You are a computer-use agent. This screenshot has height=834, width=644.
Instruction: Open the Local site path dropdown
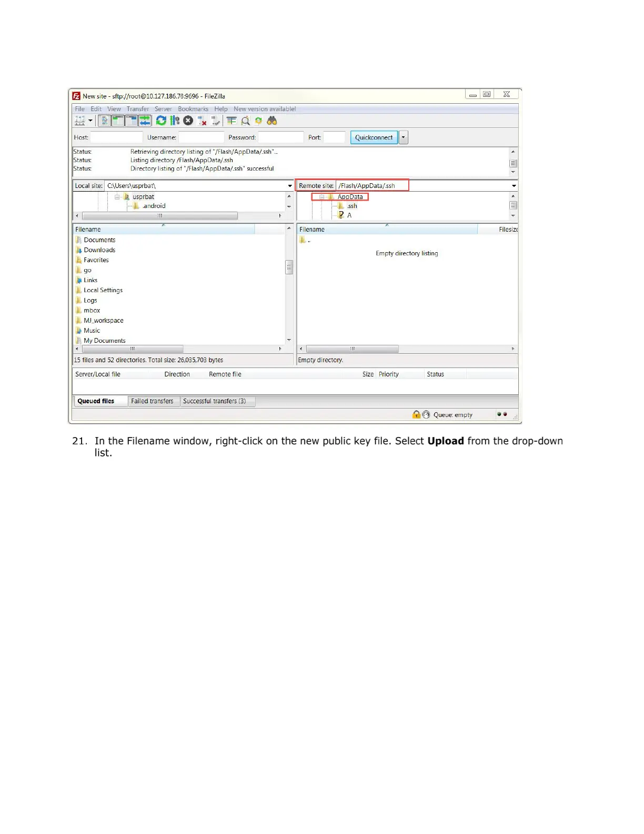click(x=290, y=186)
